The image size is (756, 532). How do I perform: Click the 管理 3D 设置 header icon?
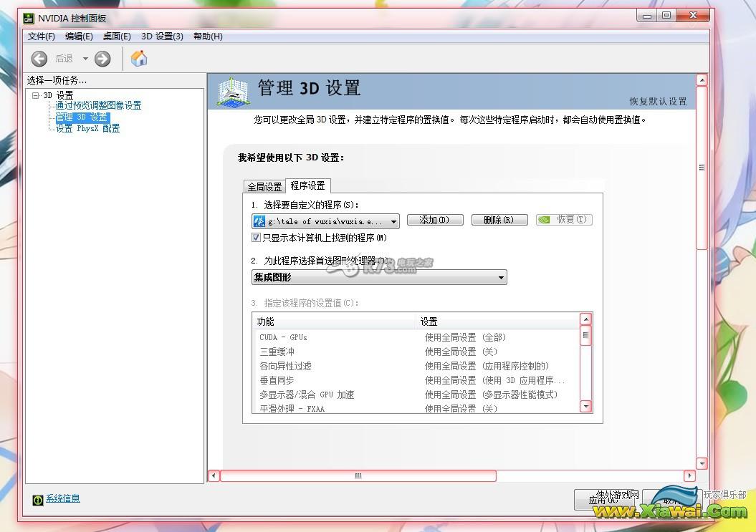pyautogui.click(x=232, y=91)
